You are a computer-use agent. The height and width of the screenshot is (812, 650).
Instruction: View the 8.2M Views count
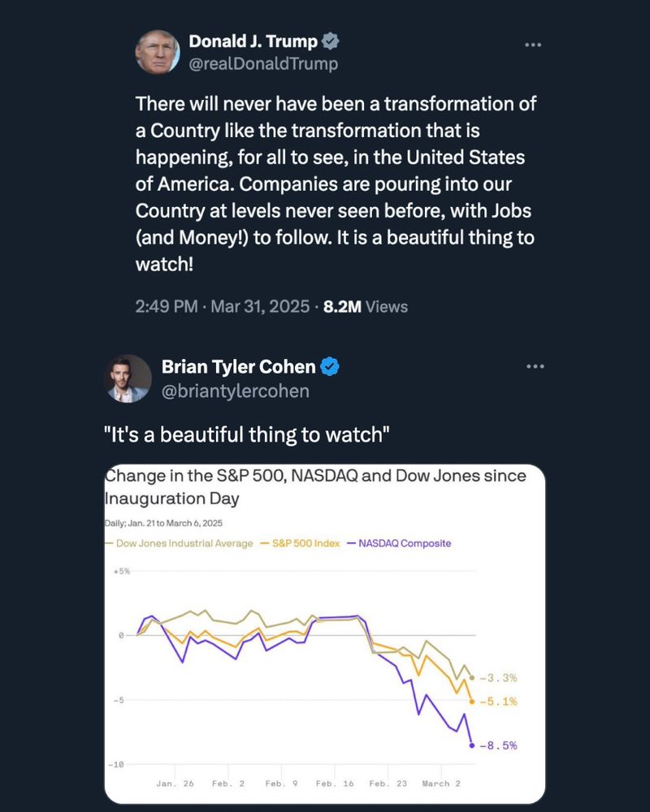[x=366, y=306]
